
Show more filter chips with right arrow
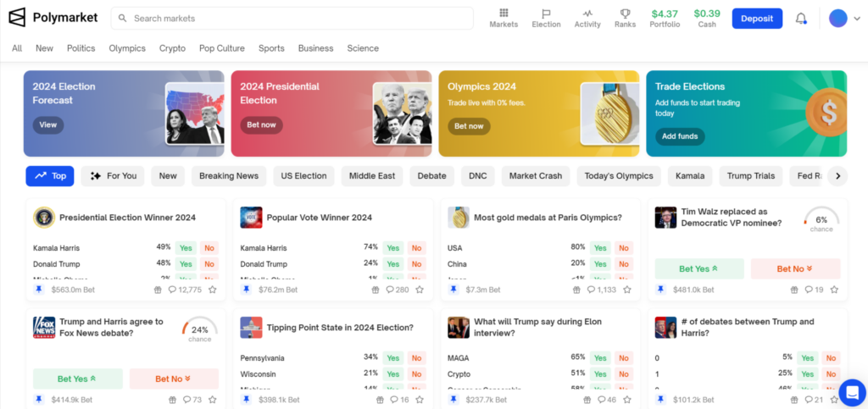(x=837, y=176)
